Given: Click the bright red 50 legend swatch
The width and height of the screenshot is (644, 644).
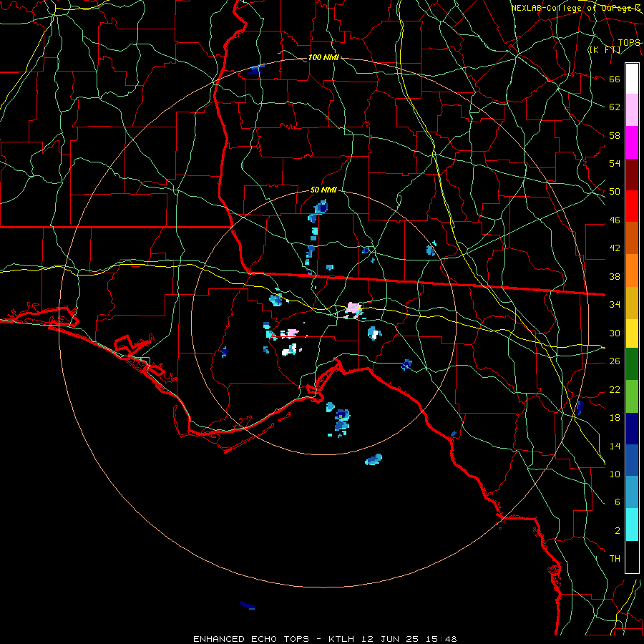Looking at the screenshot, I should coord(632,206).
